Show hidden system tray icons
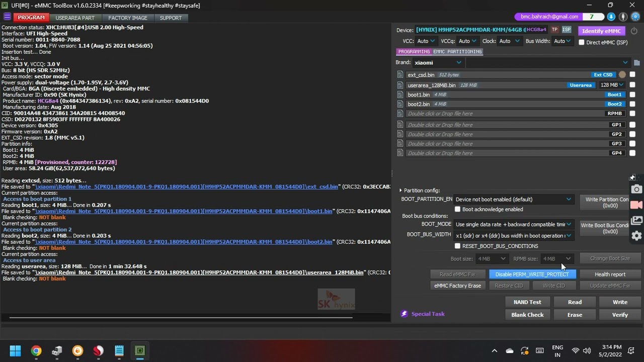This screenshot has width=644, height=362. [494, 351]
